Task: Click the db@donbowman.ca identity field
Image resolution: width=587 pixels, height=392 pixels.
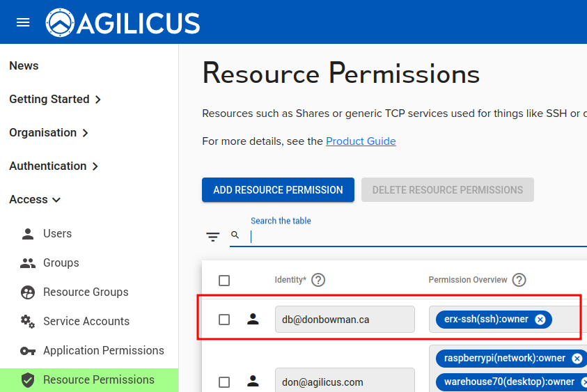Action: click(x=345, y=320)
